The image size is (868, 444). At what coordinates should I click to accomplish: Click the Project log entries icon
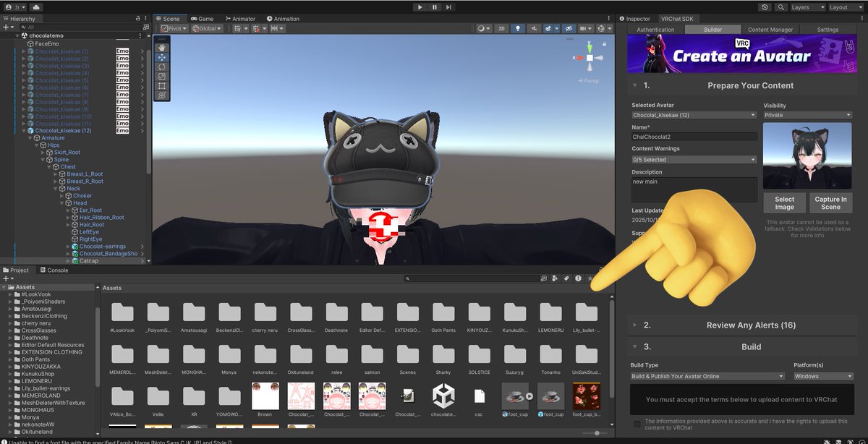[578, 278]
